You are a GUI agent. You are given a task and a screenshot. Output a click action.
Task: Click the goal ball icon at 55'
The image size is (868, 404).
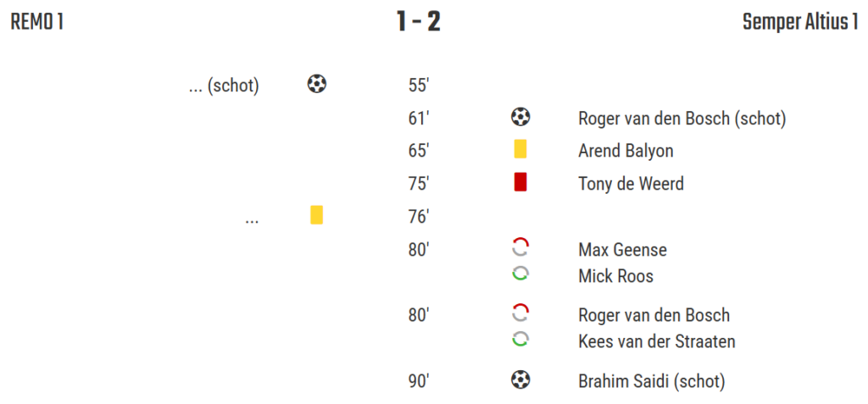click(317, 85)
